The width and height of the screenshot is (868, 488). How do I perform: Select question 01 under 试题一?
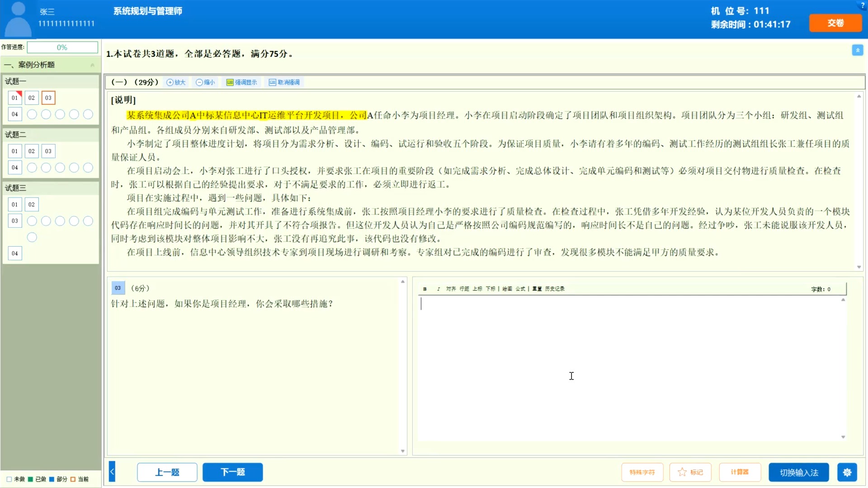[15, 98]
